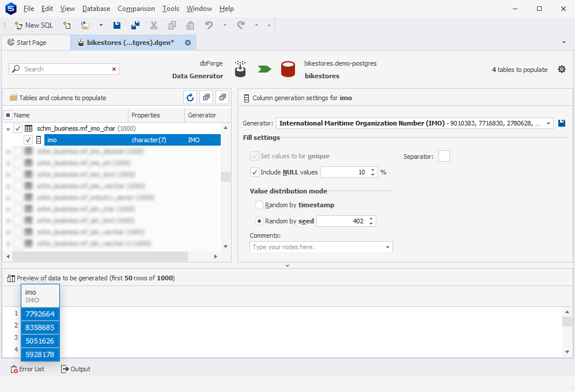Click the Redo arrow icon
This screenshot has height=392, width=575.
241,25
